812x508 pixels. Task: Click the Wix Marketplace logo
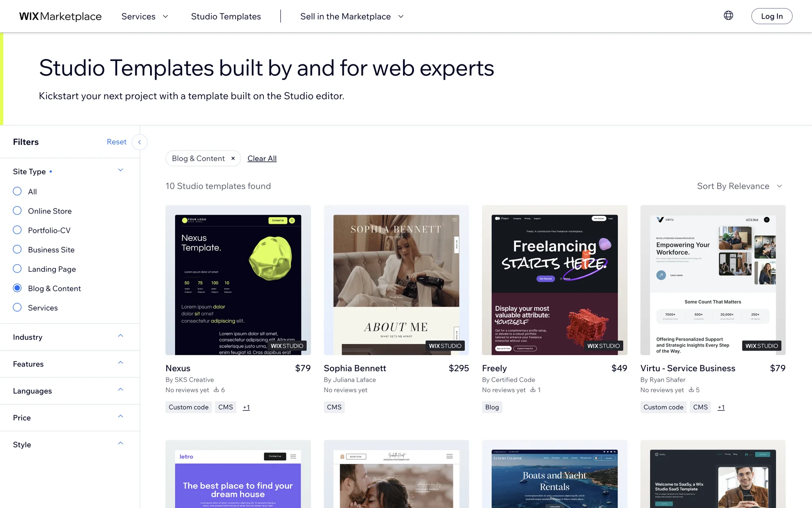tap(60, 17)
